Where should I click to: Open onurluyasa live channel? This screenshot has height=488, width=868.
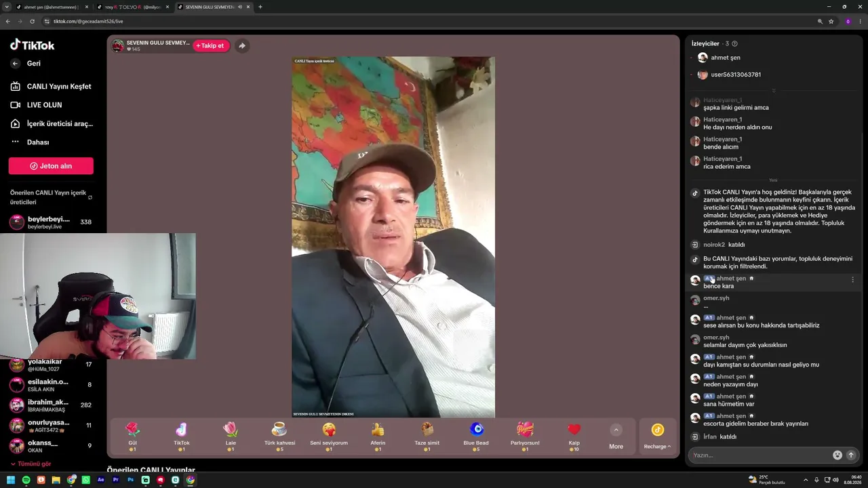pos(51,425)
